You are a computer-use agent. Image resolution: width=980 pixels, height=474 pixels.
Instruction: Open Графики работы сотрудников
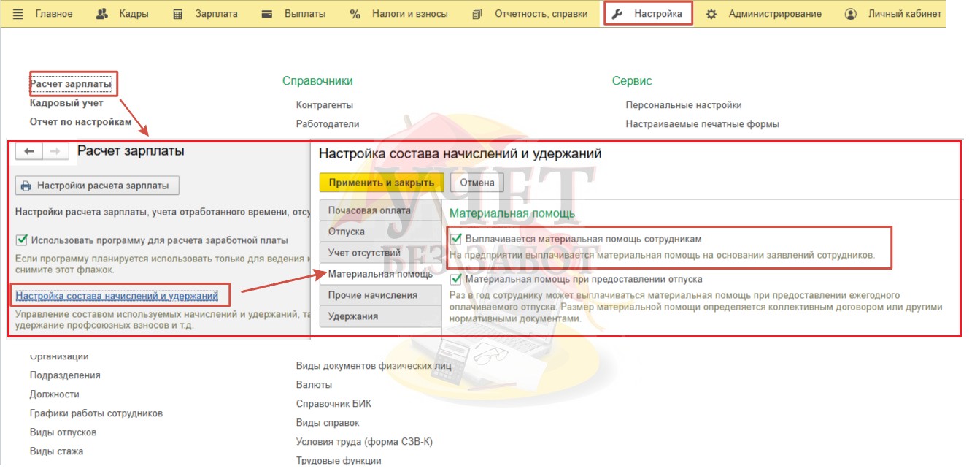point(96,413)
